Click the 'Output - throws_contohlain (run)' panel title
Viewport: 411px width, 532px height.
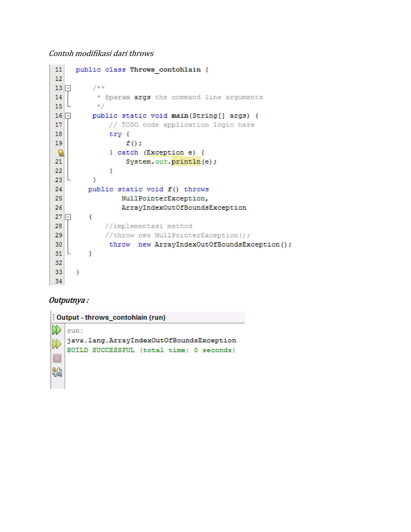coord(111,317)
